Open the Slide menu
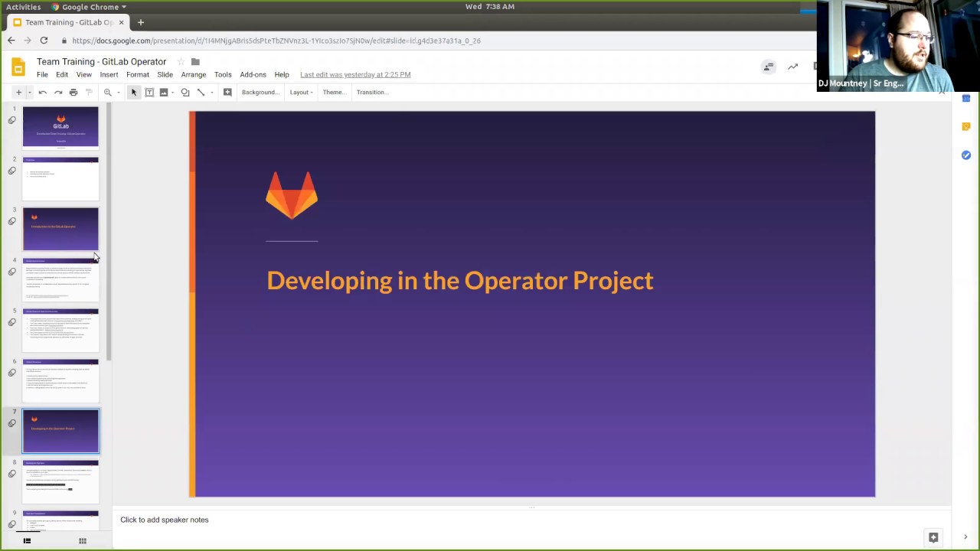Screen dimensions: 980x551 pyautogui.click(x=165, y=74)
